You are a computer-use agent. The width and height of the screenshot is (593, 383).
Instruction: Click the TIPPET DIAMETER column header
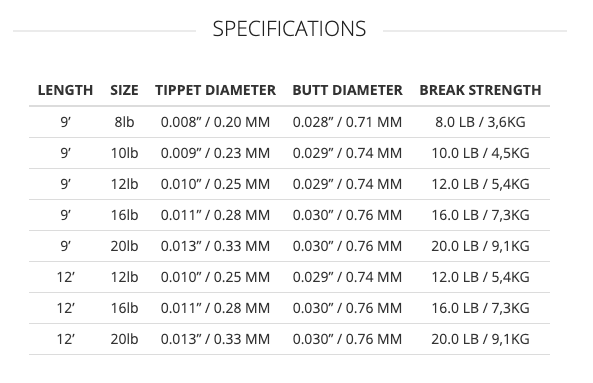[x=216, y=90]
